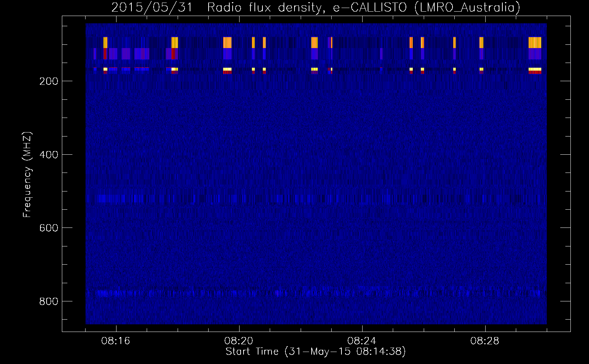Click the 08:16 time tick label
This screenshot has width=589, height=364.
(116, 341)
